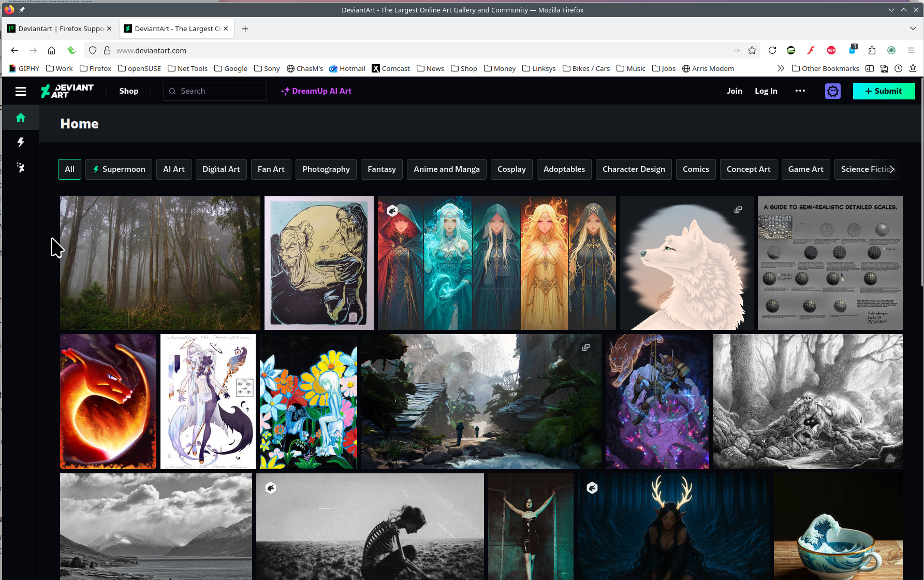The height and width of the screenshot is (580, 924).
Task: Open the DeviantArt hamburger menu
Action: 21,91
